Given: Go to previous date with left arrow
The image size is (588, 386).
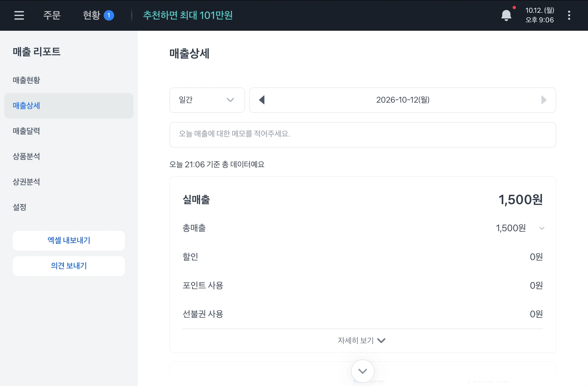Looking at the screenshot, I should click(x=262, y=100).
